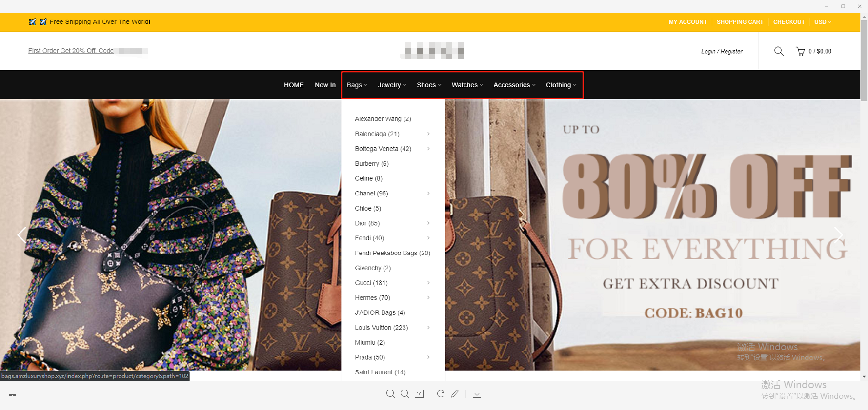Click CHECKOUT link
The width and height of the screenshot is (868, 410).
(788, 22)
